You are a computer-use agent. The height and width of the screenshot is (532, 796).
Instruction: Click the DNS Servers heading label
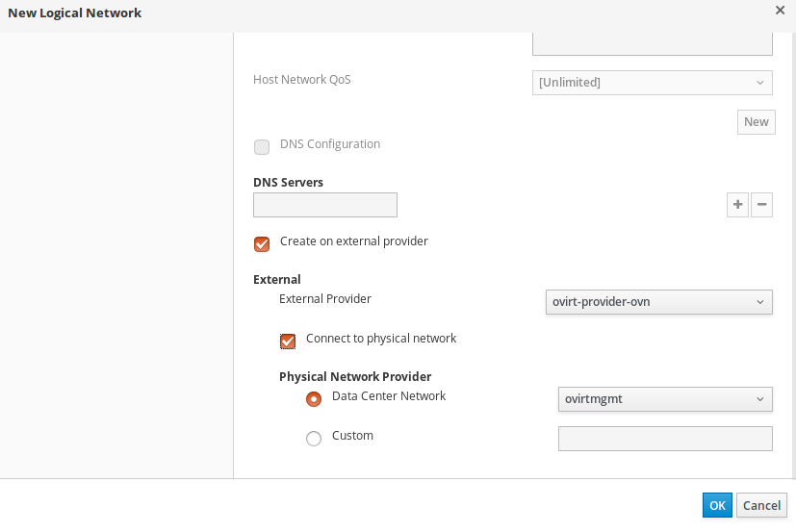pyautogui.click(x=288, y=182)
